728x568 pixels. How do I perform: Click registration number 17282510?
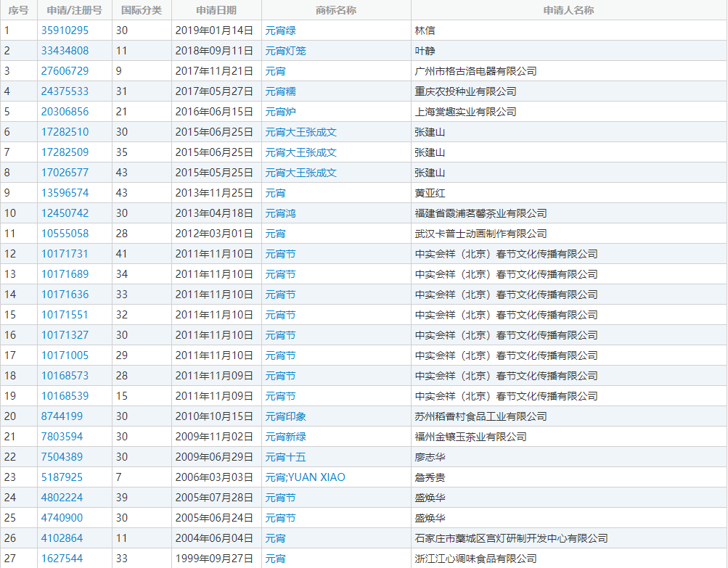(65, 132)
